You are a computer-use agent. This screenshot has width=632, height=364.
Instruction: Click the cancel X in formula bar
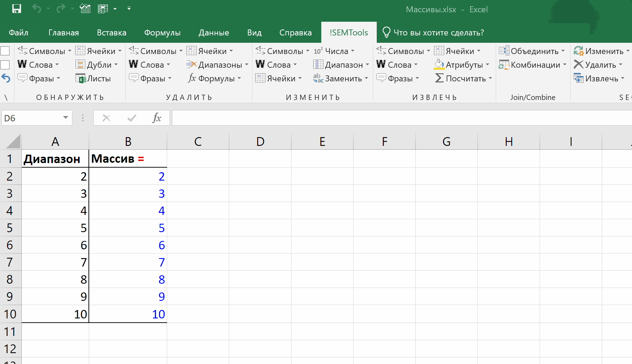coord(106,118)
